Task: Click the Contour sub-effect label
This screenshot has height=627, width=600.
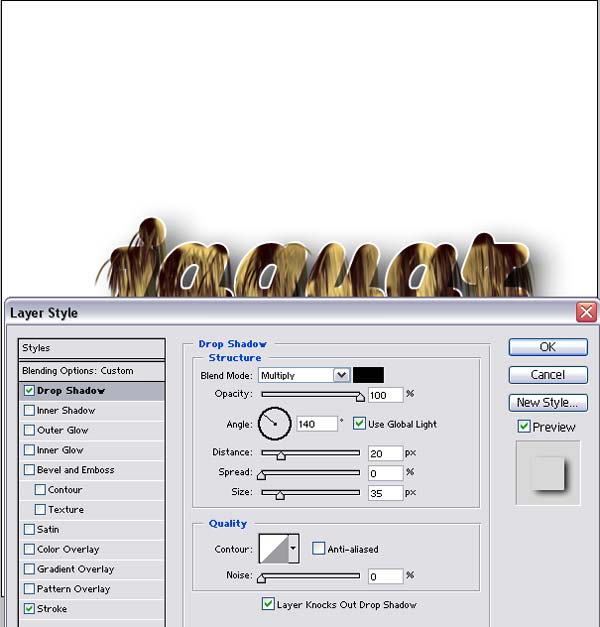Action: (x=65, y=490)
